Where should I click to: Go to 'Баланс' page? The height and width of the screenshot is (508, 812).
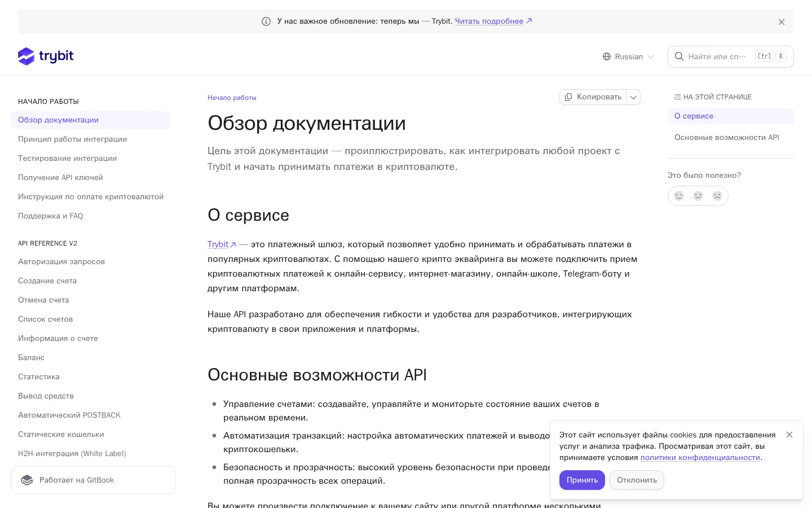pos(91,357)
